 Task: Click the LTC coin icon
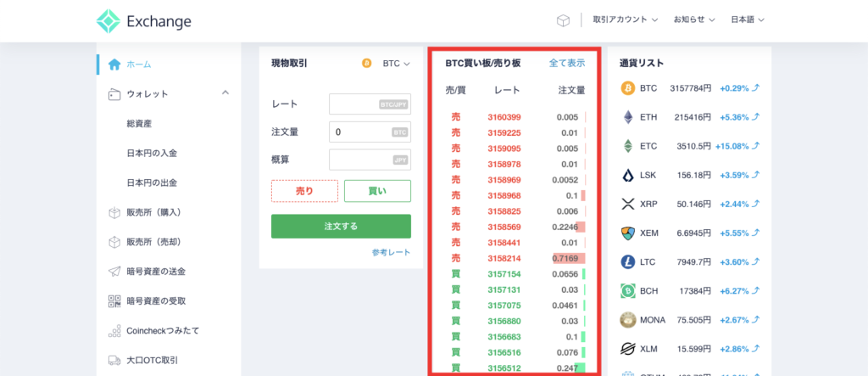628,261
